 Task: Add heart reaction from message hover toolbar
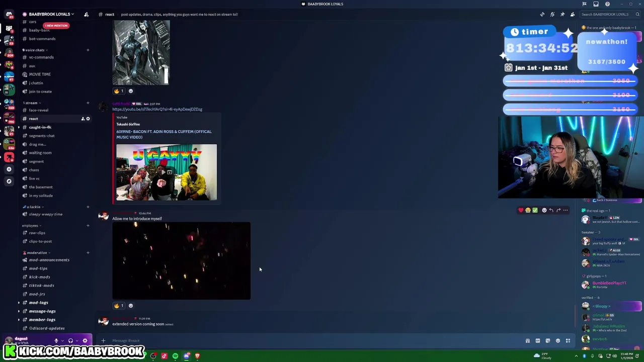click(x=521, y=210)
